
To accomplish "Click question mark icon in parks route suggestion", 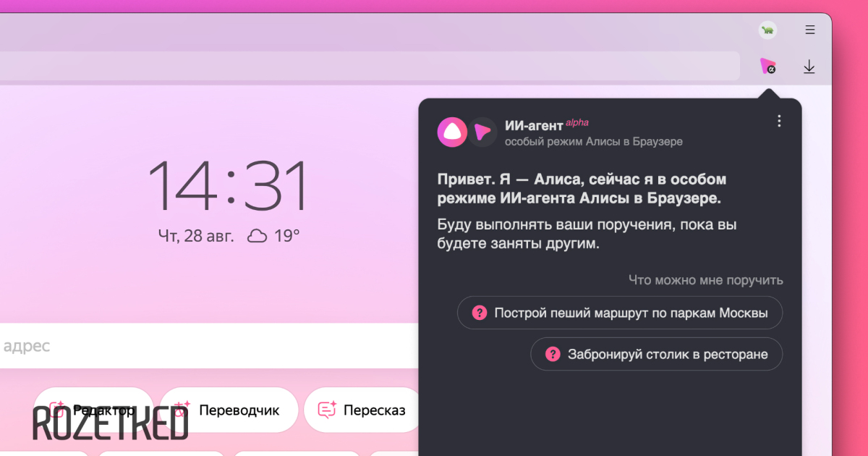I will coord(479,313).
